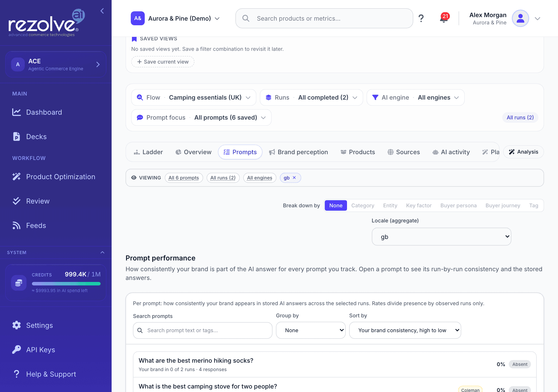Break down by Category

click(x=363, y=205)
